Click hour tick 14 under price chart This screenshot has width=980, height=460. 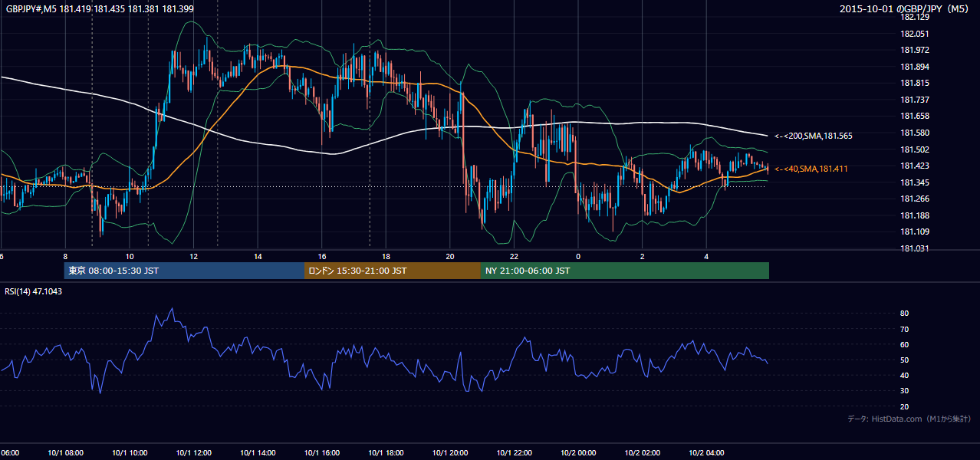(x=258, y=256)
